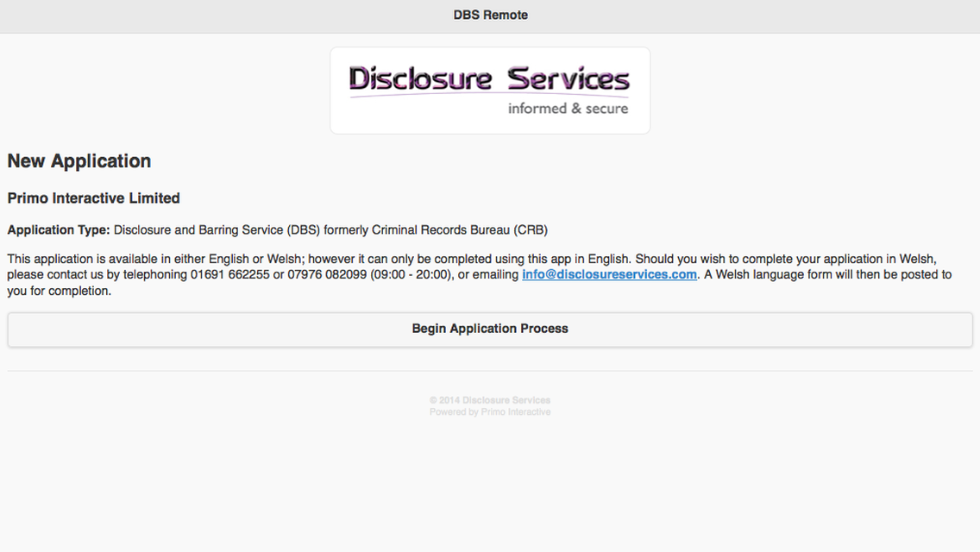
Task: Open the info@disclosureservices.com email link
Action: tap(609, 274)
